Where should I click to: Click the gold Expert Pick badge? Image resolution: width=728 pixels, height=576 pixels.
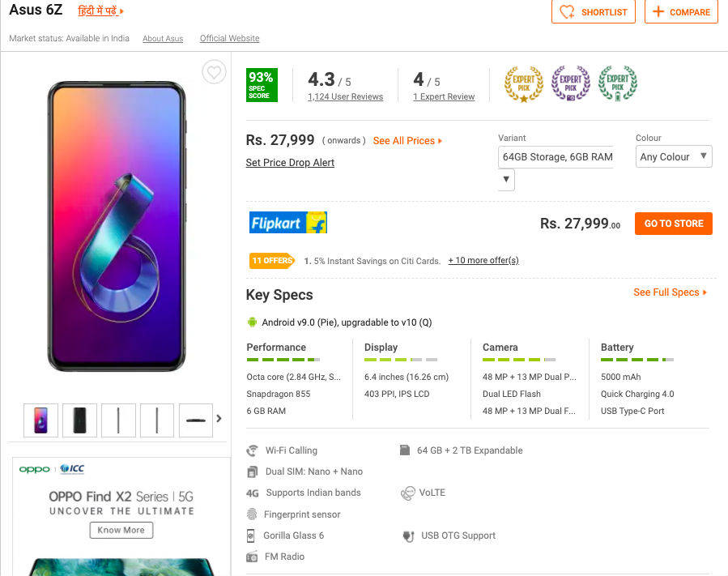click(523, 84)
